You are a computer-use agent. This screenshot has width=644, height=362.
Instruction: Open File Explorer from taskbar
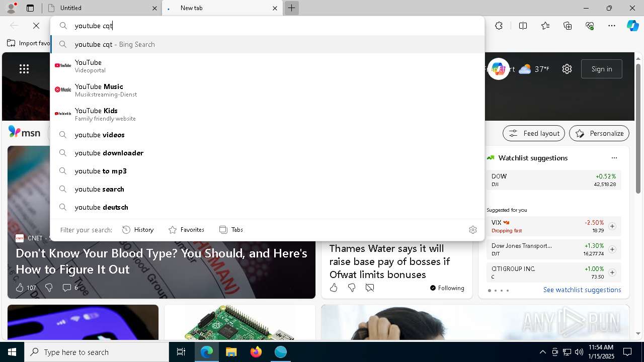tap(231, 352)
